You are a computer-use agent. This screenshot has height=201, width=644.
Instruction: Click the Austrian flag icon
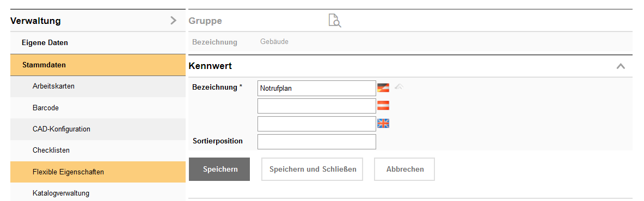383,105
